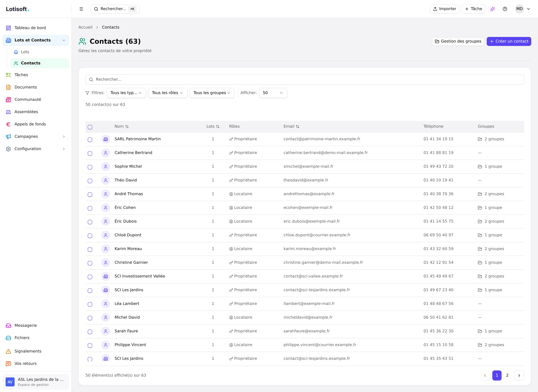Click the folder icon in Éric Cohen's row
The width and height of the screenshot is (538, 392).
480,208
